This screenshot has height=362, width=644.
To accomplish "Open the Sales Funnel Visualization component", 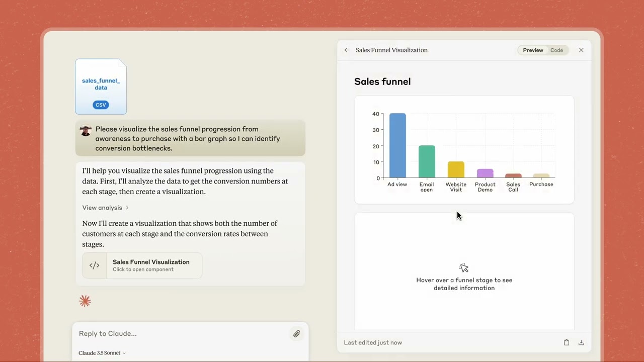I will pyautogui.click(x=151, y=265).
